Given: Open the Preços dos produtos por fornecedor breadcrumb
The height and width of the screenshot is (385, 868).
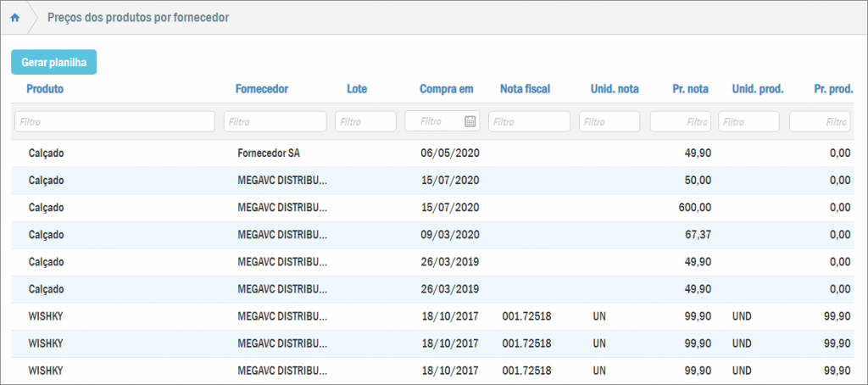Looking at the screenshot, I should [138, 17].
